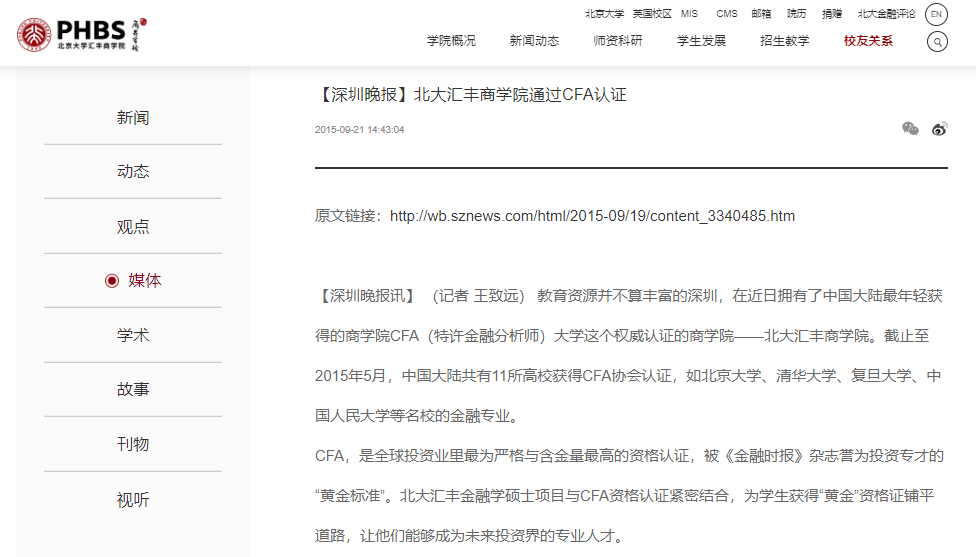This screenshot has height=557, width=976.
Task: Click the date 2015-09-21 14:43:04
Action: click(359, 129)
